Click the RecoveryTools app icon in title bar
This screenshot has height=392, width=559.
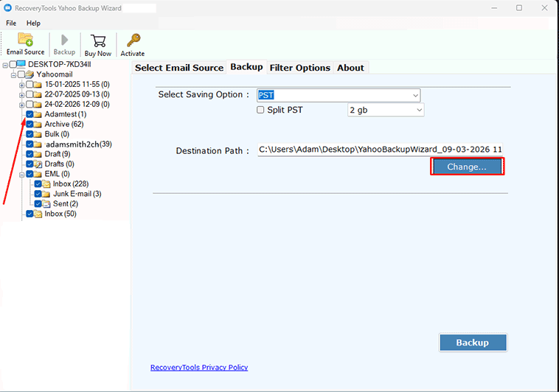[x=7, y=8]
